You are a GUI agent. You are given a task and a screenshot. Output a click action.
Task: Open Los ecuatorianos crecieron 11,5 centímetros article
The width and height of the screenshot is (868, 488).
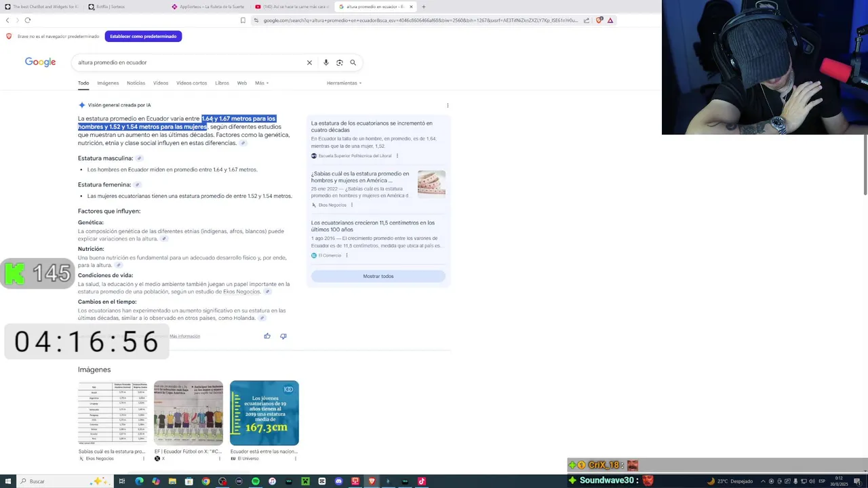[373, 226]
